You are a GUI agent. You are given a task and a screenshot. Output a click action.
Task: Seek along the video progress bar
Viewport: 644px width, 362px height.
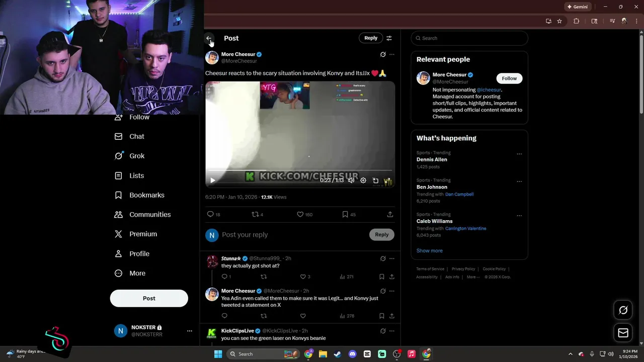(300, 170)
